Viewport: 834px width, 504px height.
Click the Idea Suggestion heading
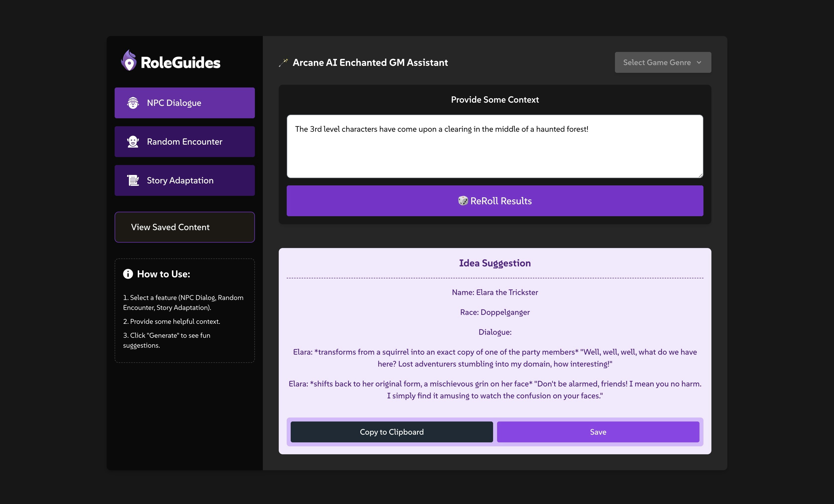495,263
